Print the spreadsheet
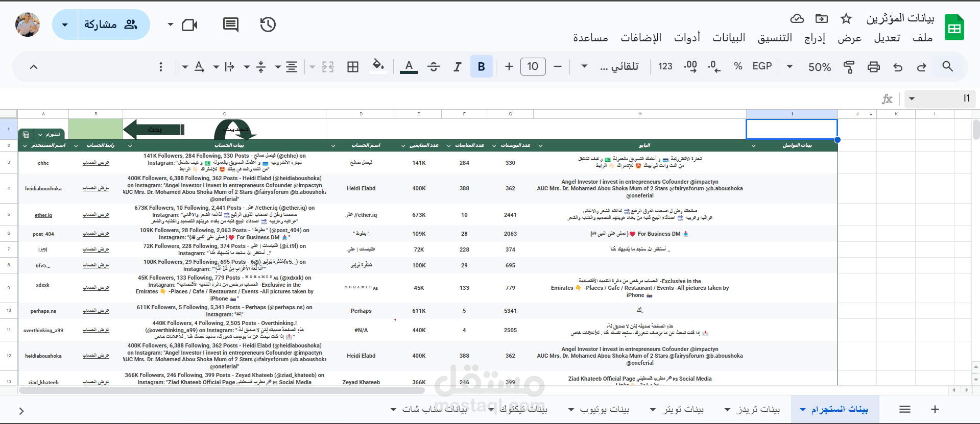980x424 pixels. tap(874, 67)
